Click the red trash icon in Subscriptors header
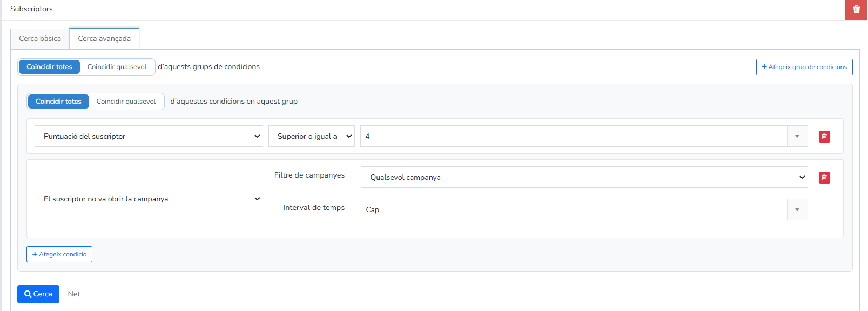This screenshot has height=311, width=868. click(x=857, y=10)
